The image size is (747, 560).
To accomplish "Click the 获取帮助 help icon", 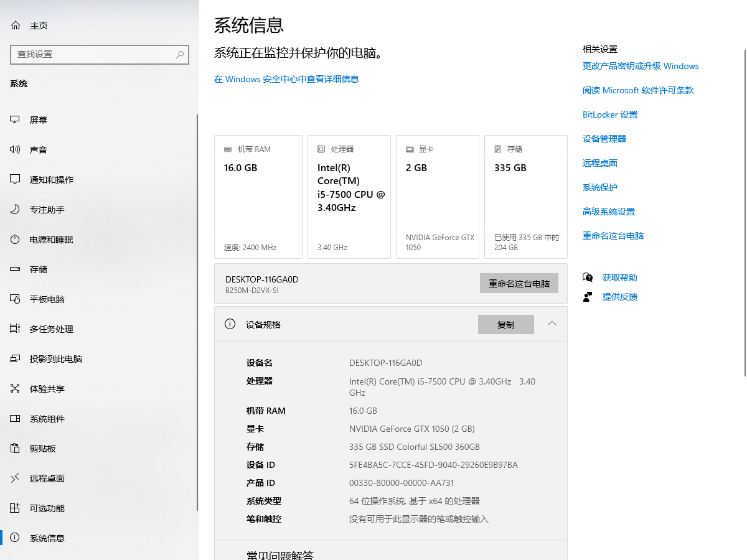I will pos(587,277).
